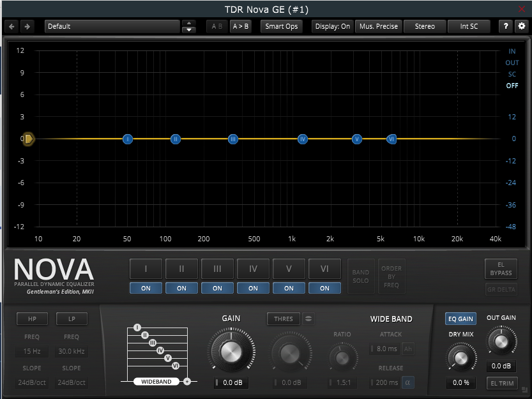Select band III circle in band selector diagram
The image size is (532, 399).
(x=153, y=343)
